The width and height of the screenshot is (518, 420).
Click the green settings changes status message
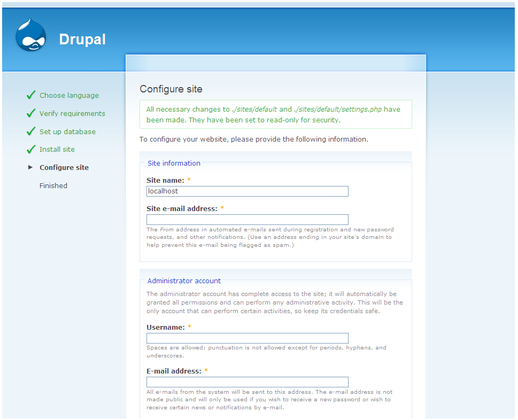point(276,114)
